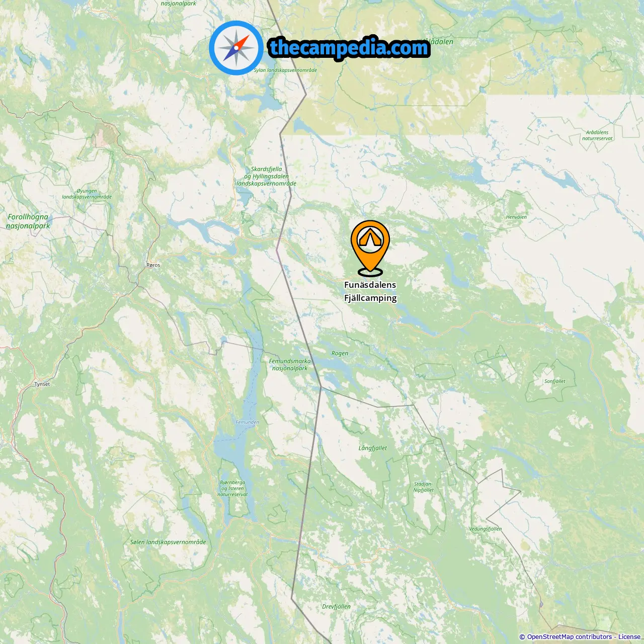
Task: Select the Funäsdalens Fjällcamping label
Action: [370, 291]
